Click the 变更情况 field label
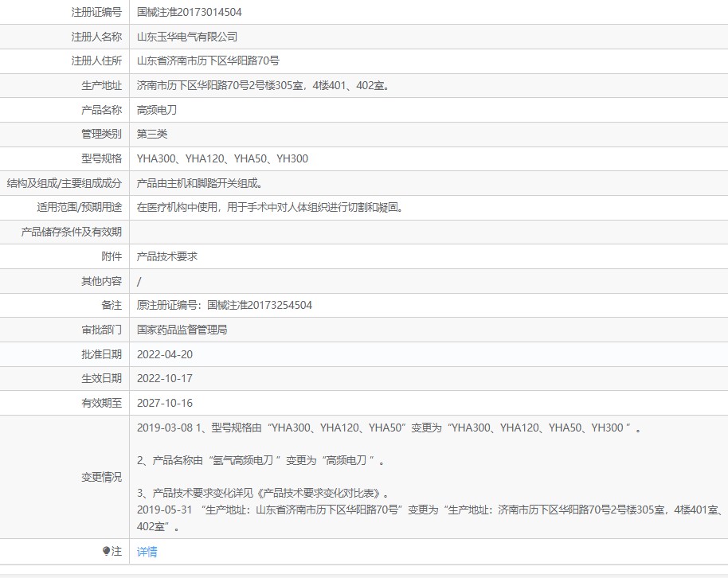 point(102,477)
